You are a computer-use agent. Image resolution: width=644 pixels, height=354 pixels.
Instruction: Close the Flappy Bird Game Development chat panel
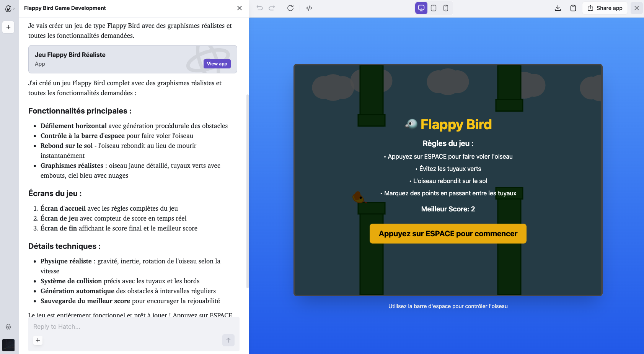pyautogui.click(x=240, y=8)
